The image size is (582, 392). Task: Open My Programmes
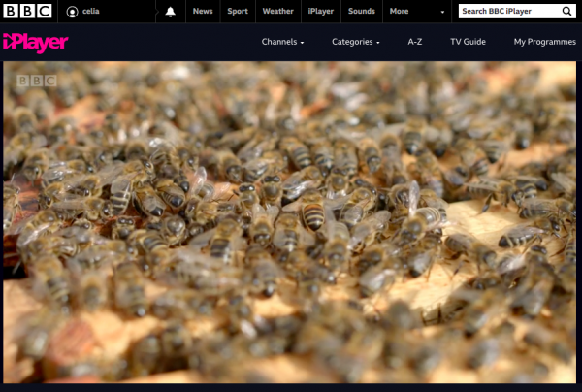[x=545, y=42]
